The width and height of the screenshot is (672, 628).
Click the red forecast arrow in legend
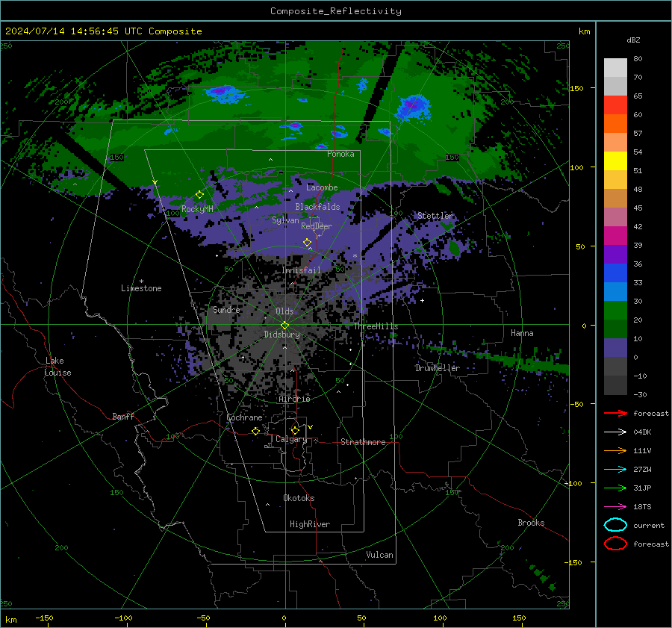coord(615,413)
